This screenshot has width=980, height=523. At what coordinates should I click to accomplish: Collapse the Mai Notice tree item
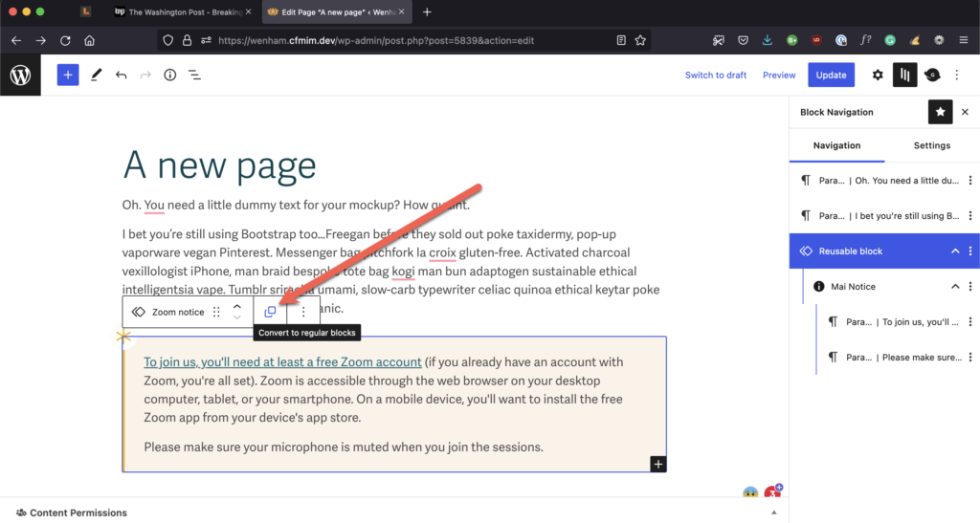coord(954,287)
